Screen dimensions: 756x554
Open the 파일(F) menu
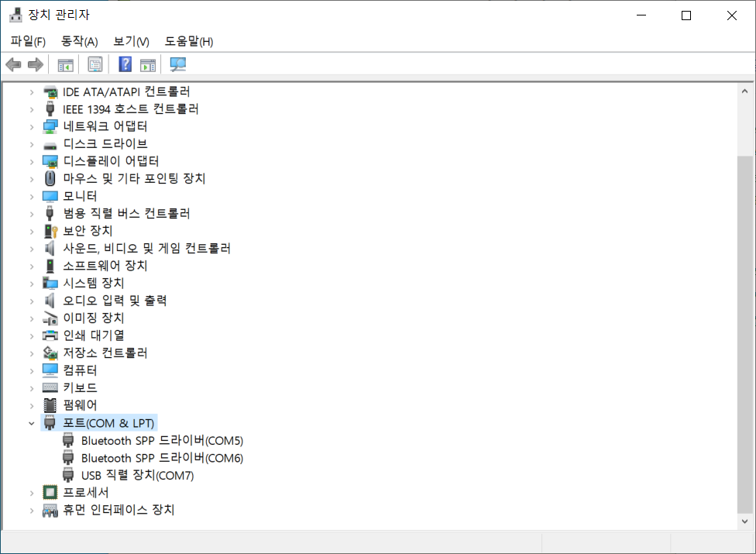(28, 42)
